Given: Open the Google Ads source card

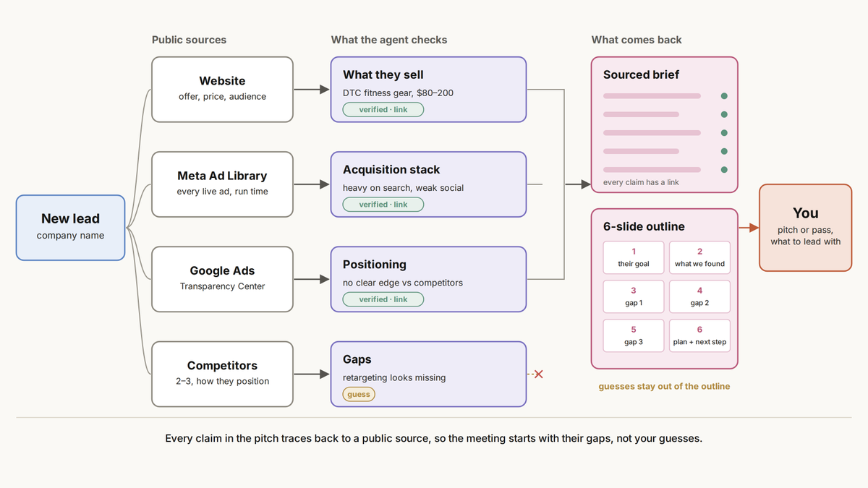Looking at the screenshot, I should 223,279.
